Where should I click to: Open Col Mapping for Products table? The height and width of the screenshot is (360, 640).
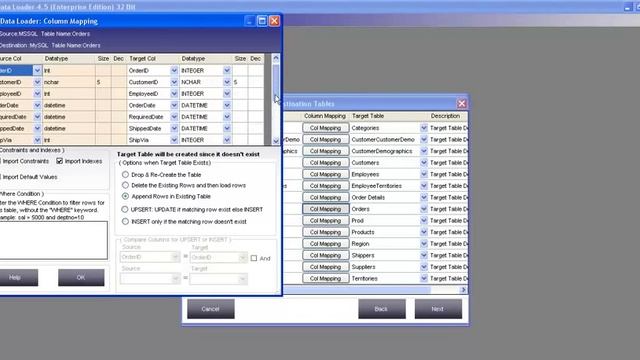coord(325,232)
